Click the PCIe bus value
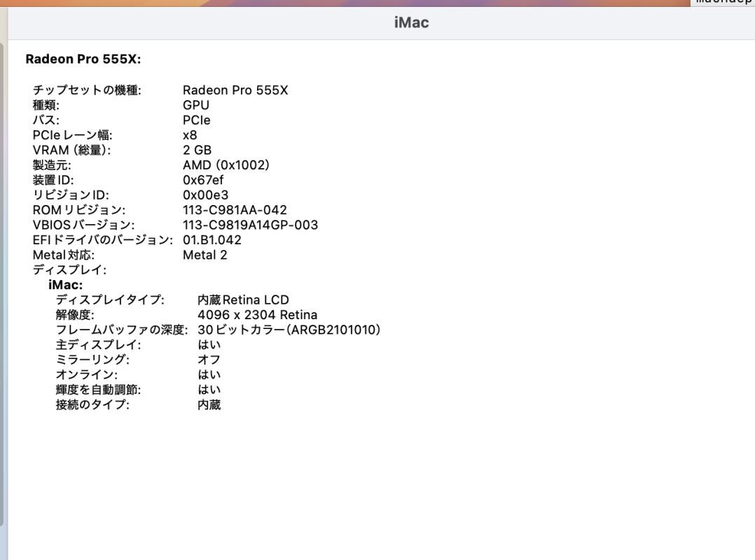 (x=198, y=120)
